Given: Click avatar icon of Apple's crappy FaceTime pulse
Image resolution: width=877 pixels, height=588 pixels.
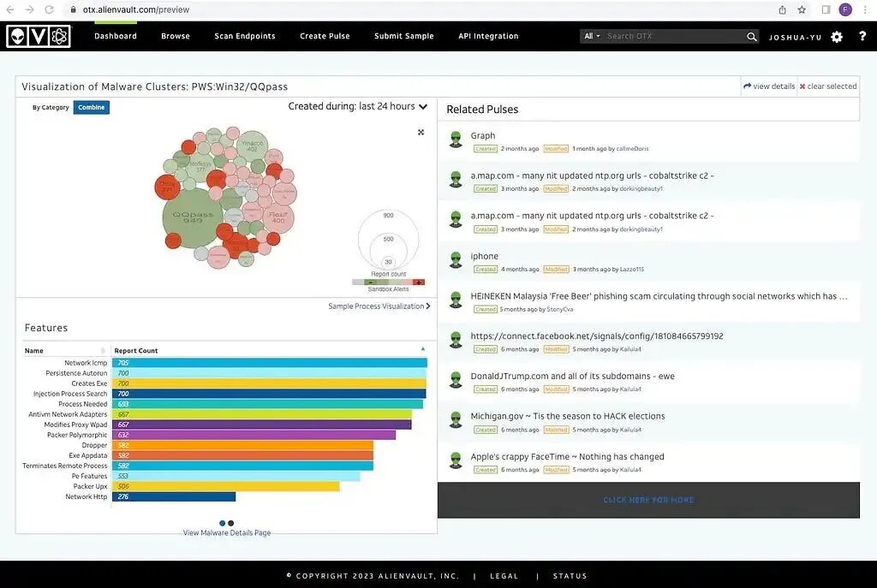Looking at the screenshot, I should pos(456,460).
